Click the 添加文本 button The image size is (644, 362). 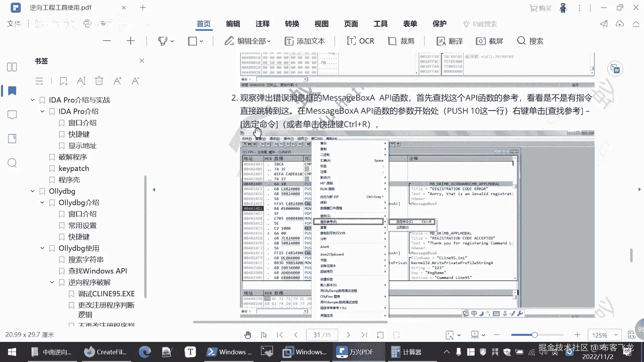[x=305, y=41]
